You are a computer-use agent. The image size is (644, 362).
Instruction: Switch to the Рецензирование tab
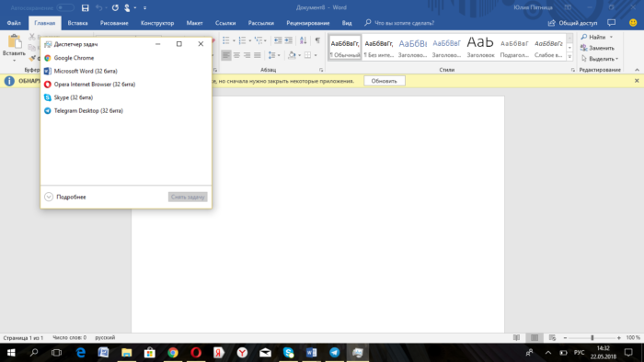pyautogui.click(x=308, y=23)
